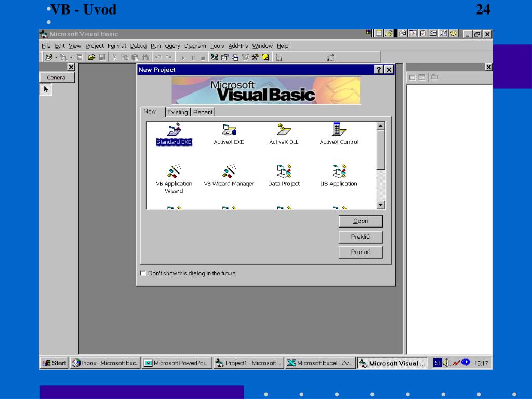Click the Paste clipboard icon
532x399 pixels.
point(135,57)
